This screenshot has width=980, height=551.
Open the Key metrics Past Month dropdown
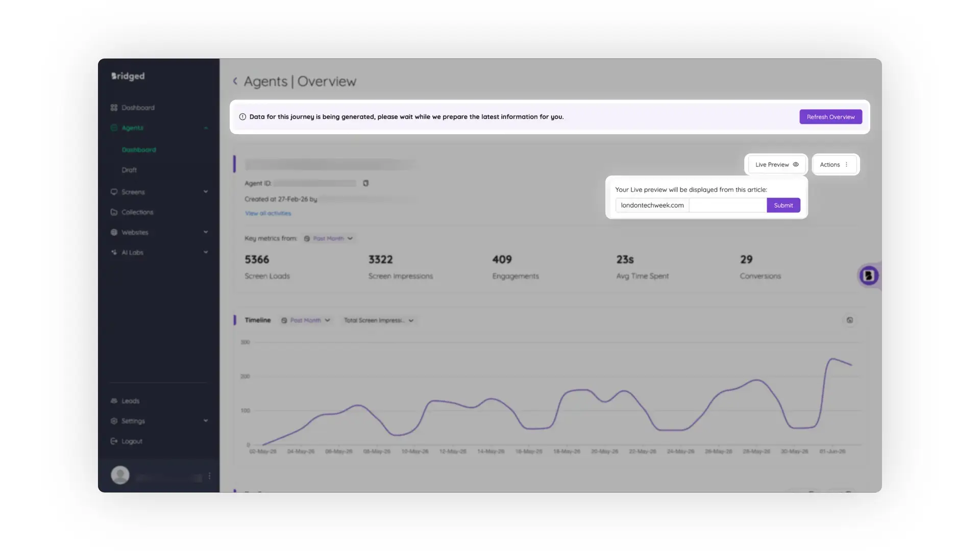(328, 238)
